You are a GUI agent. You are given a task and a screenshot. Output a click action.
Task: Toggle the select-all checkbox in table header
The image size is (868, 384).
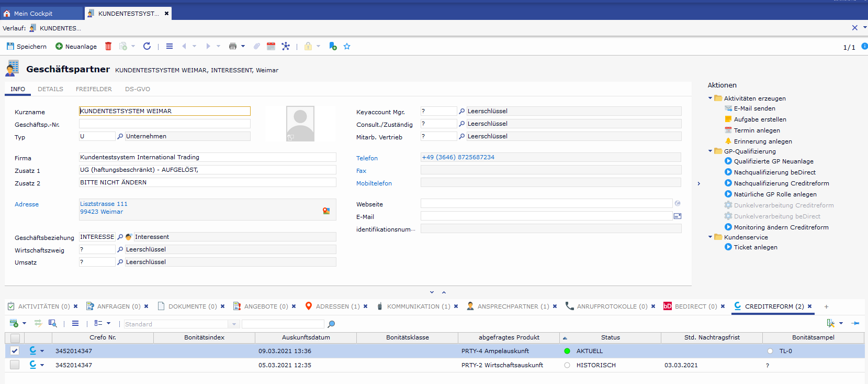15,338
